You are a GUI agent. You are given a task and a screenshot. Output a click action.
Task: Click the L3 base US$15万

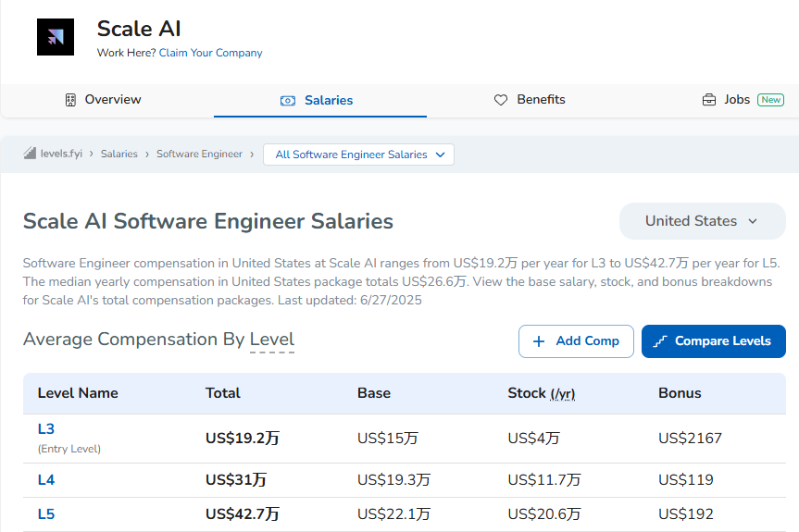(x=388, y=439)
